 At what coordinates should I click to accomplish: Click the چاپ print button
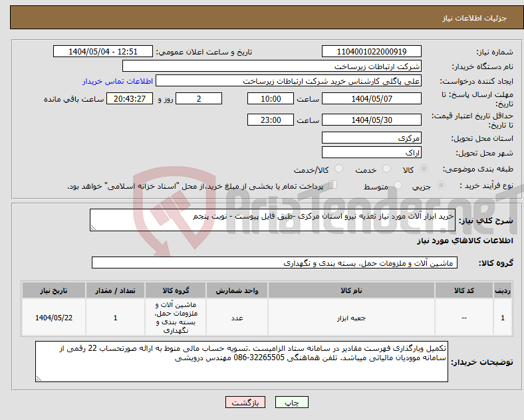(x=292, y=402)
